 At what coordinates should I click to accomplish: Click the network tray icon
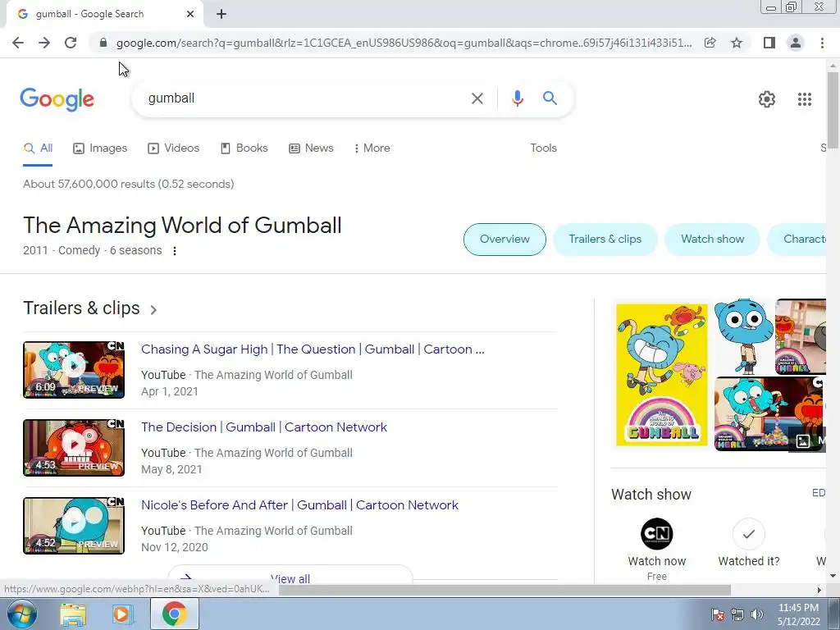click(737, 614)
